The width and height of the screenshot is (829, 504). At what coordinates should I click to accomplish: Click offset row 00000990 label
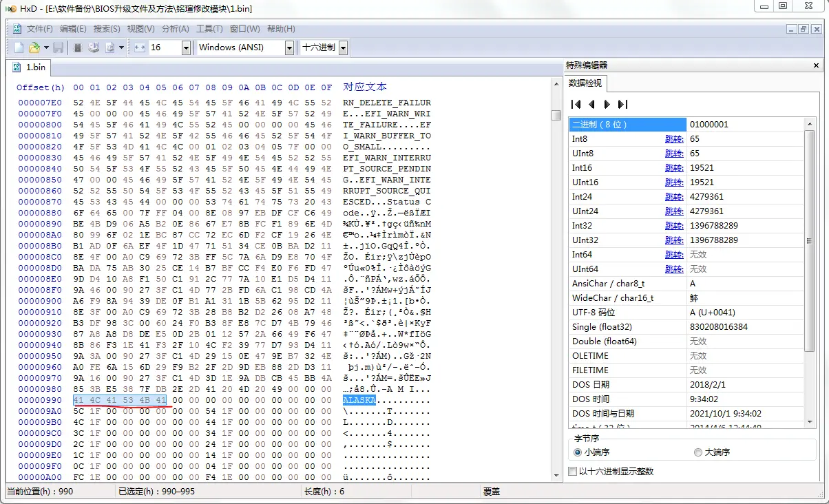(40, 400)
